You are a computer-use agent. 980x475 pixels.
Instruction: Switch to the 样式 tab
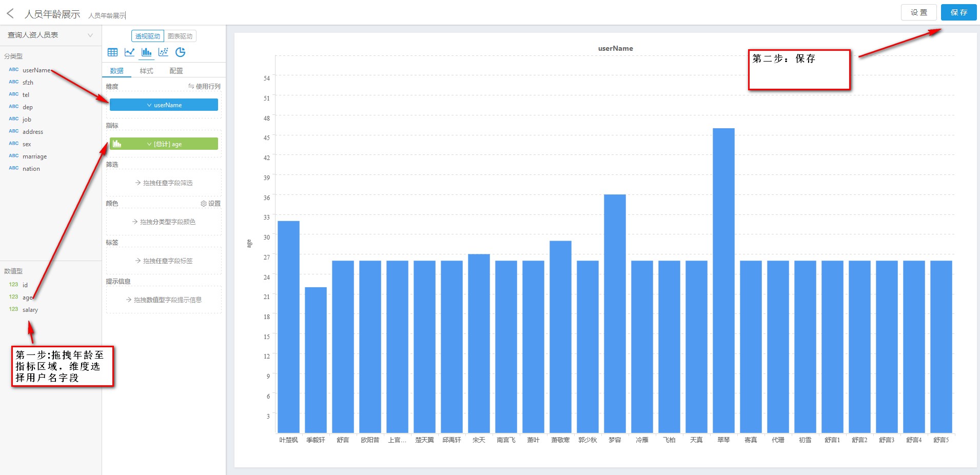coord(146,71)
